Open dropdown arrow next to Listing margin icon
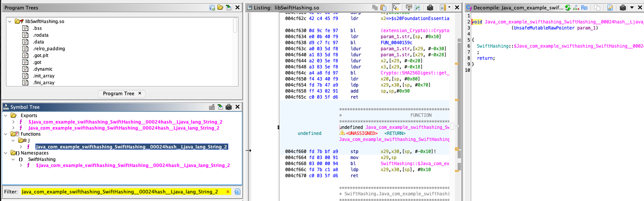The width and height of the screenshot is (644, 201). [x=449, y=8]
